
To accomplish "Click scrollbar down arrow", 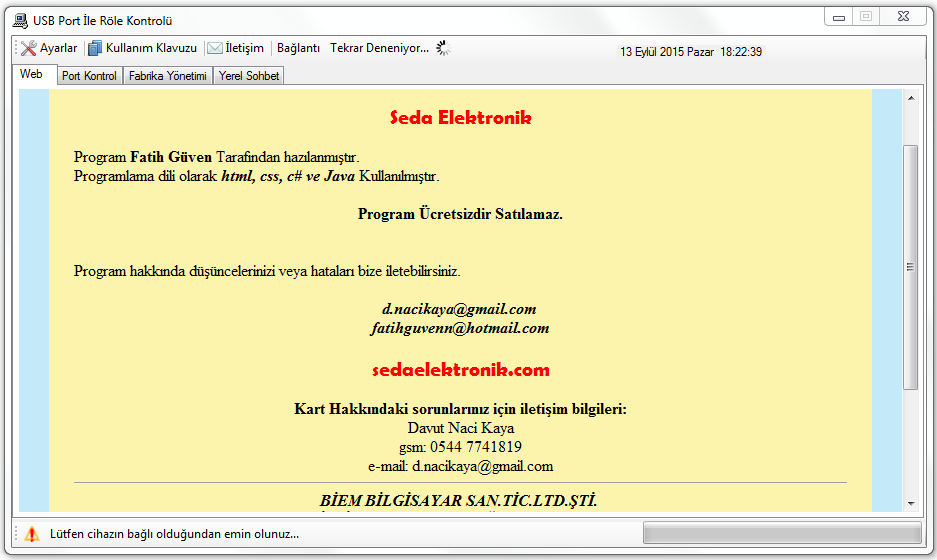I will point(911,503).
